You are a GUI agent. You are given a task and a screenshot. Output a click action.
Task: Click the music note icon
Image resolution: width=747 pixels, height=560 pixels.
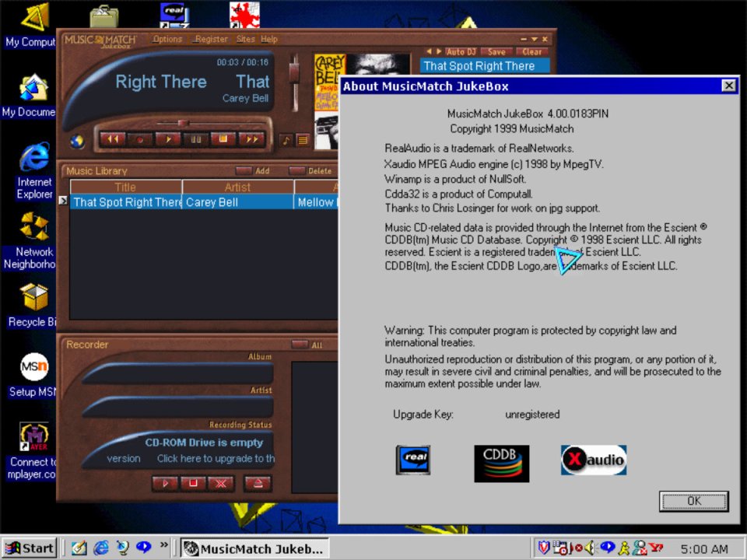pyautogui.click(x=286, y=141)
